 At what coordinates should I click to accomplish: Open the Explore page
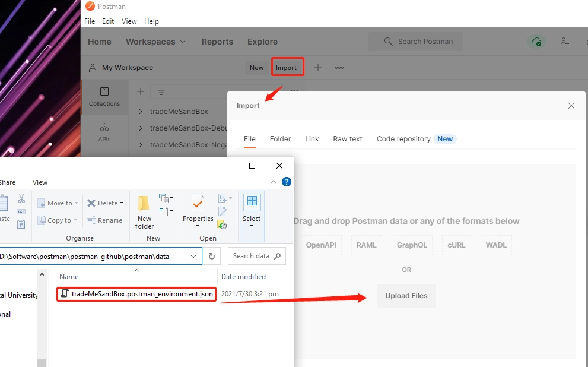(262, 42)
